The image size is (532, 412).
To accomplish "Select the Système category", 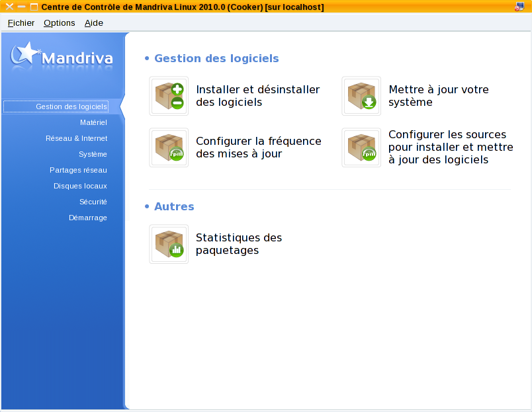I will (x=93, y=154).
